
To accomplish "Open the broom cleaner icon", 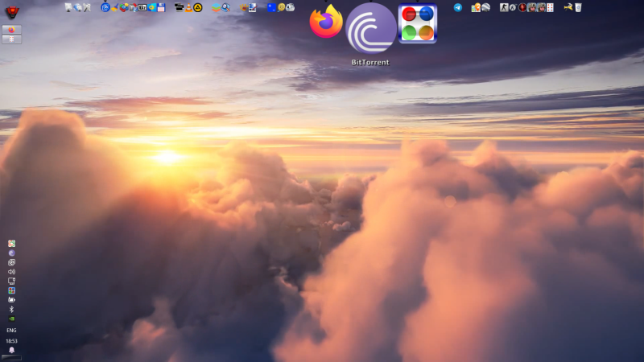I will point(114,7).
